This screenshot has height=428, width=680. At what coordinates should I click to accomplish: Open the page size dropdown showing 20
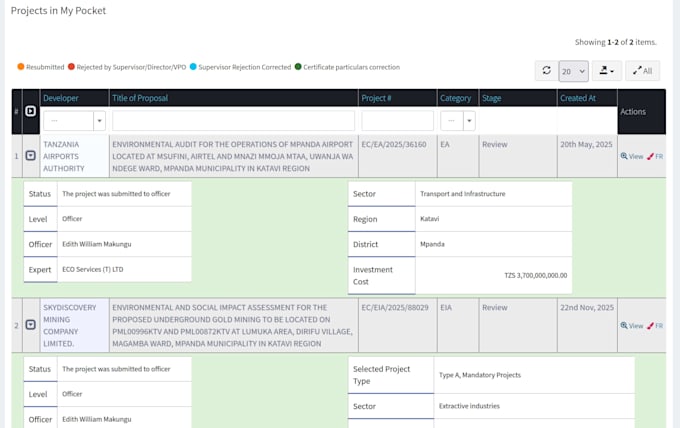(573, 71)
